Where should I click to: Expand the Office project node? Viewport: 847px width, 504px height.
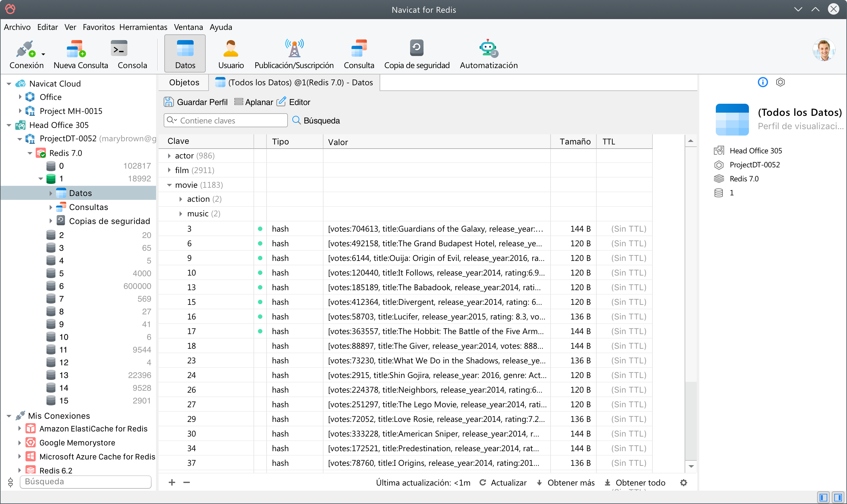pos(20,97)
